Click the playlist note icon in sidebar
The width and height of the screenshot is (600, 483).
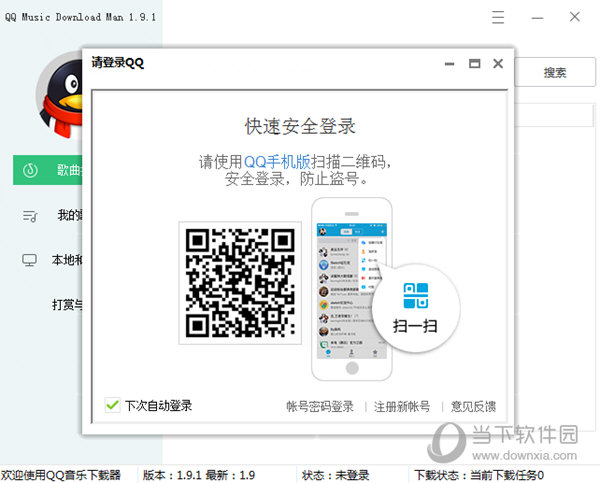(x=29, y=216)
